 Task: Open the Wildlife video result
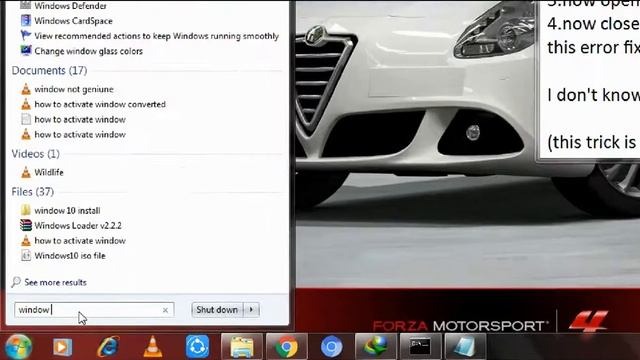pos(49,172)
